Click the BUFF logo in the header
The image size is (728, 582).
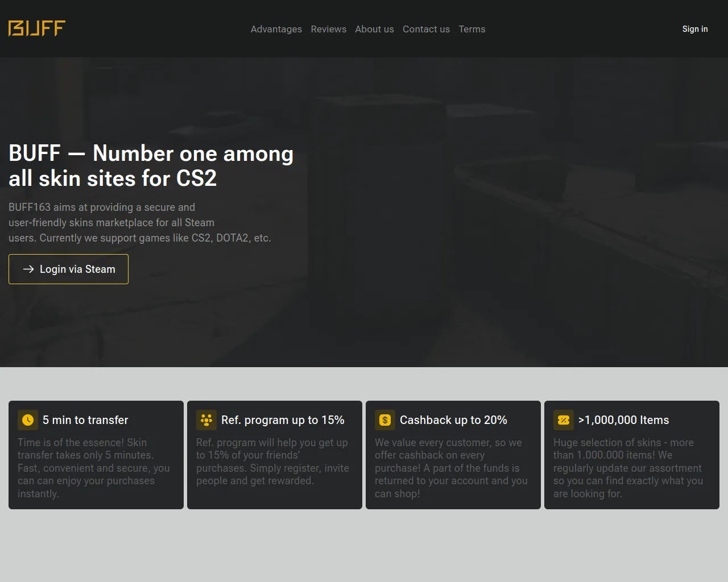pos(37,28)
